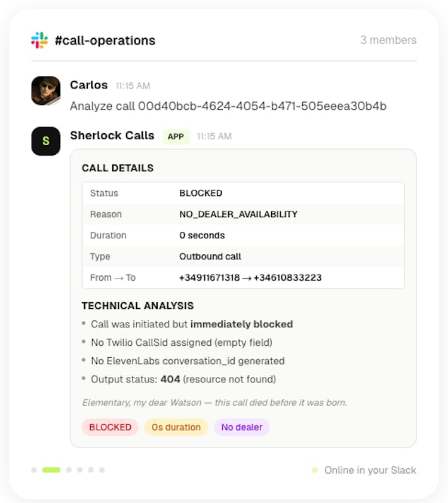Click the Online in your Slack label

coord(370,470)
